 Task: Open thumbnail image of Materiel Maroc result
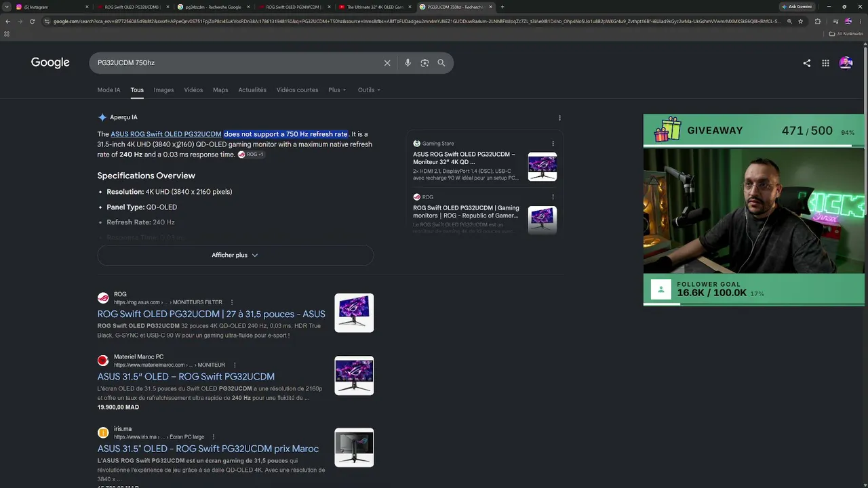click(354, 375)
